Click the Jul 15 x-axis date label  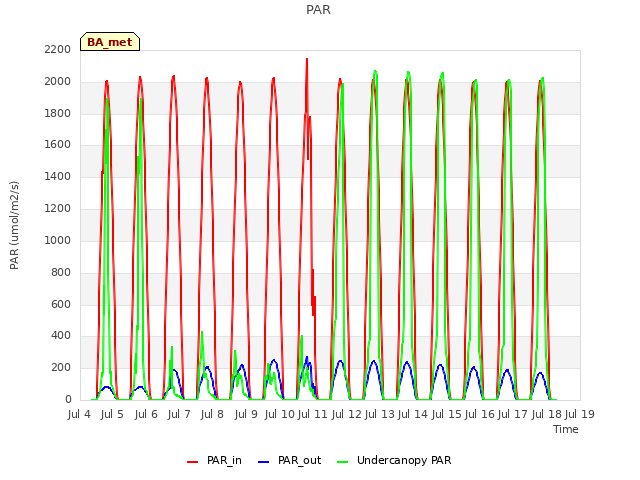446,414
